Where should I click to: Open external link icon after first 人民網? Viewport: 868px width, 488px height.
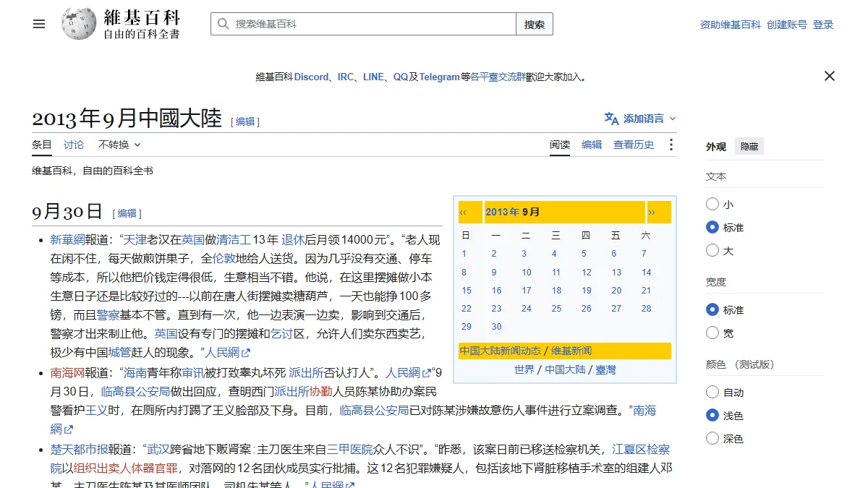click(246, 353)
